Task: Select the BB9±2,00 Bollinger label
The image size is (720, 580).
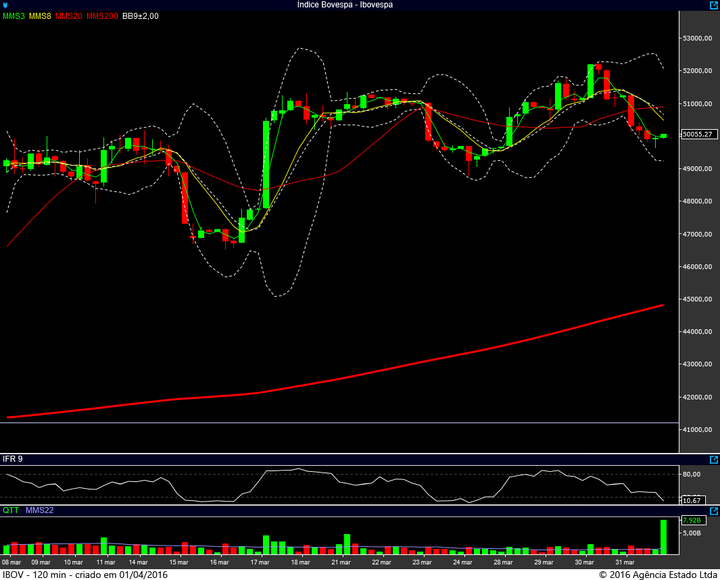Action: point(141,16)
